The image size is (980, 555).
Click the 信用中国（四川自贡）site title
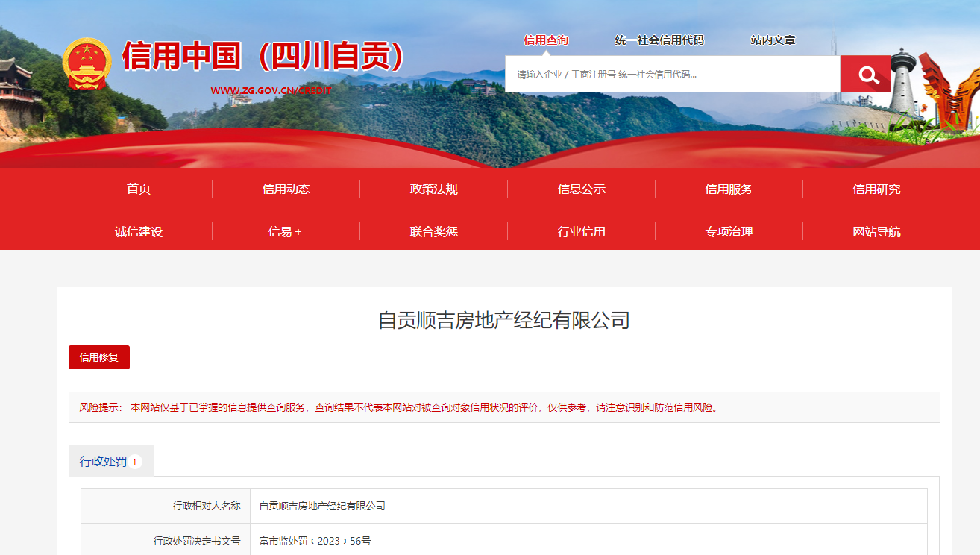(263, 56)
